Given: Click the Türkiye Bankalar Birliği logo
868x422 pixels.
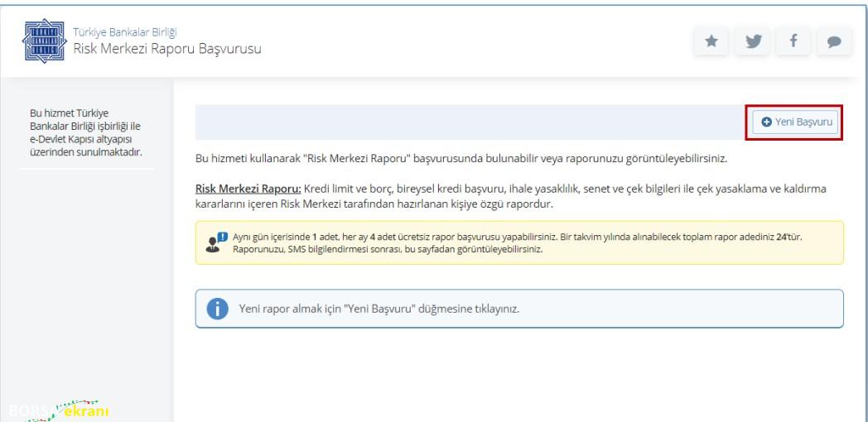Looking at the screenshot, I should pyautogui.click(x=44, y=41).
